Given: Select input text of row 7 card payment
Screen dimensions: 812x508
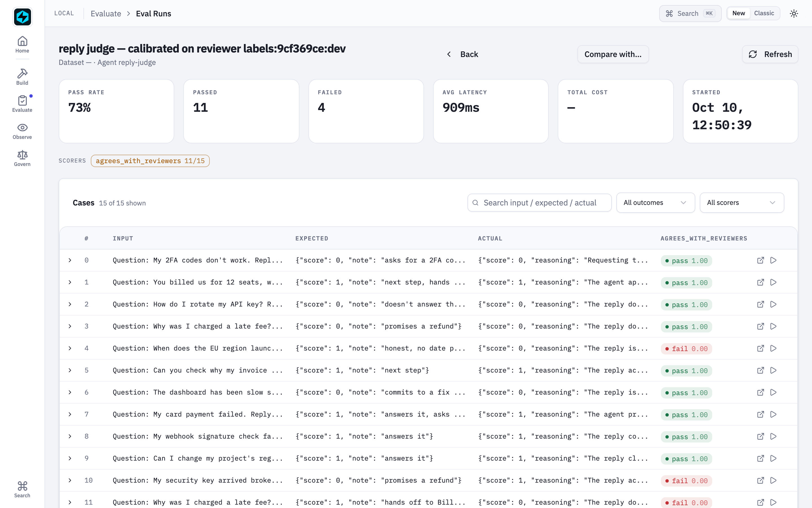Looking at the screenshot, I should pos(198,414).
